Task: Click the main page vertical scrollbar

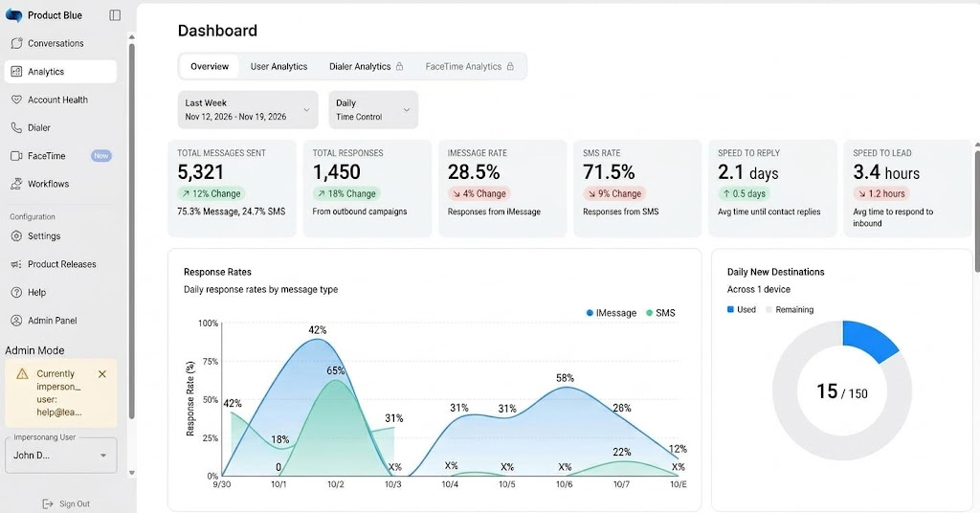Action: click(x=977, y=210)
